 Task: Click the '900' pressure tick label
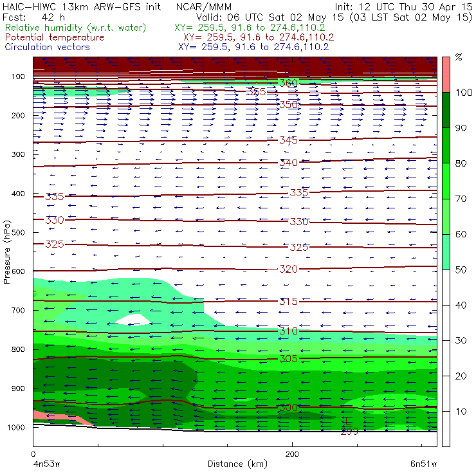(x=18, y=389)
